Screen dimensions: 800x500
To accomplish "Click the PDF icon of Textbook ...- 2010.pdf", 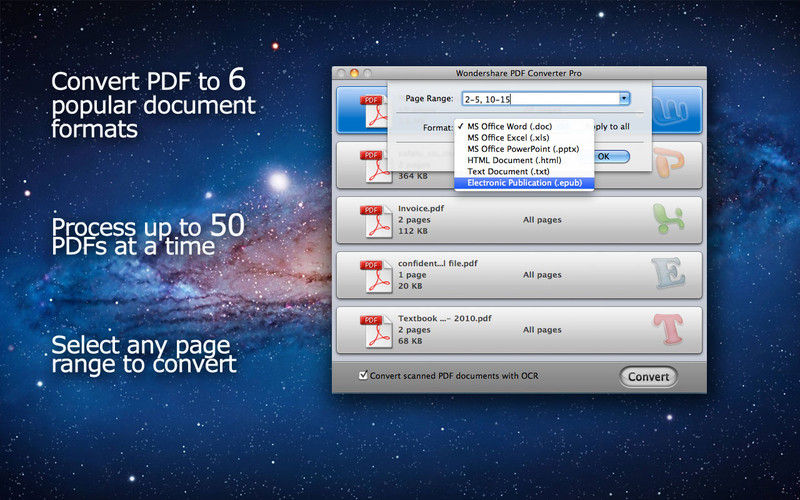I will tap(376, 331).
